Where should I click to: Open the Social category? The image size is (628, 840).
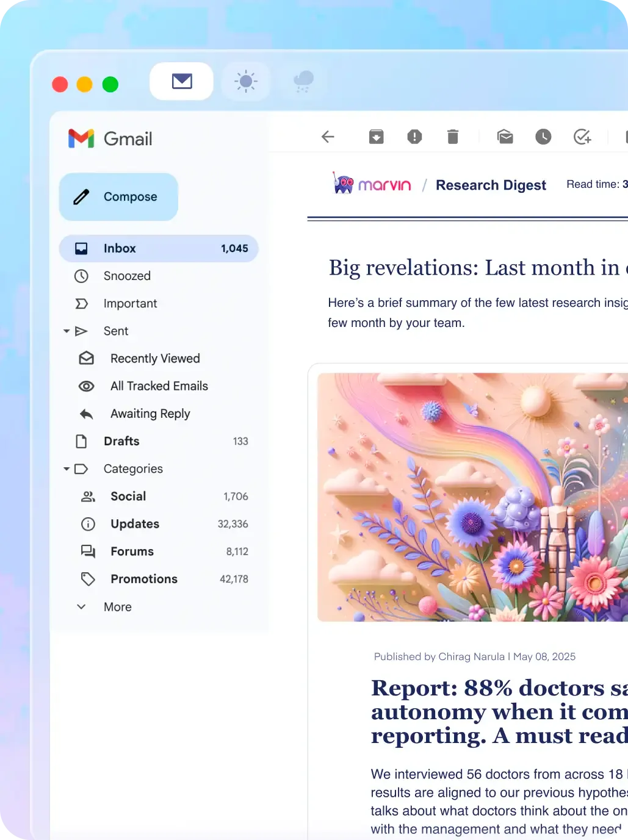(128, 497)
